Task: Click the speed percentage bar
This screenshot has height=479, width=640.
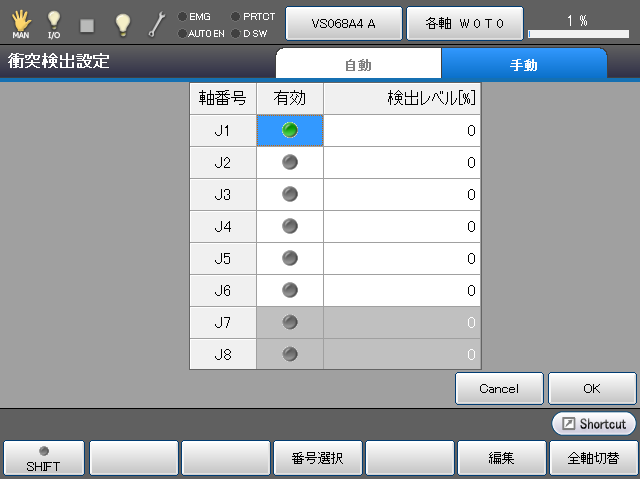Action: pyautogui.click(x=578, y=33)
